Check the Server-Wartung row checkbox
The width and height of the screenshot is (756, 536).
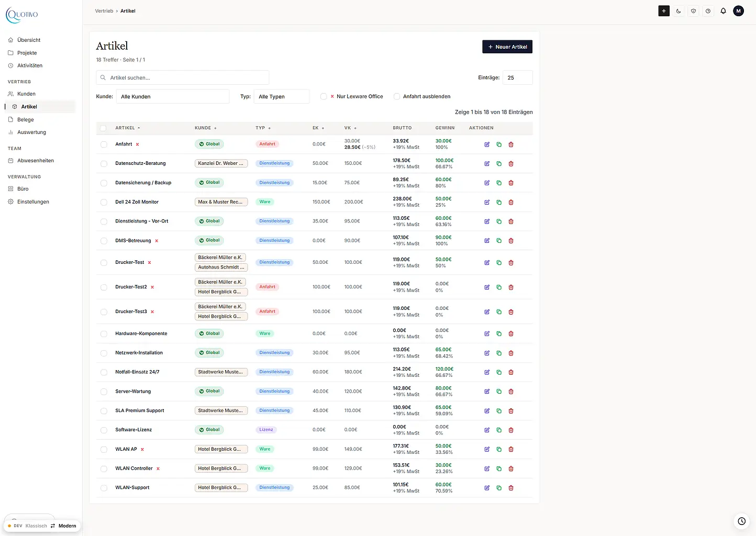click(x=104, y=392)
